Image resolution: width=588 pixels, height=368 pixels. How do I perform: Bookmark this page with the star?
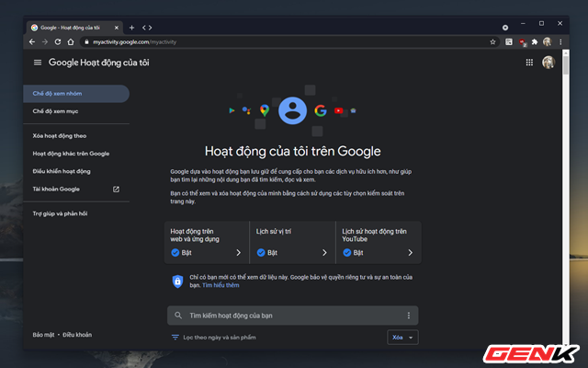492,42
